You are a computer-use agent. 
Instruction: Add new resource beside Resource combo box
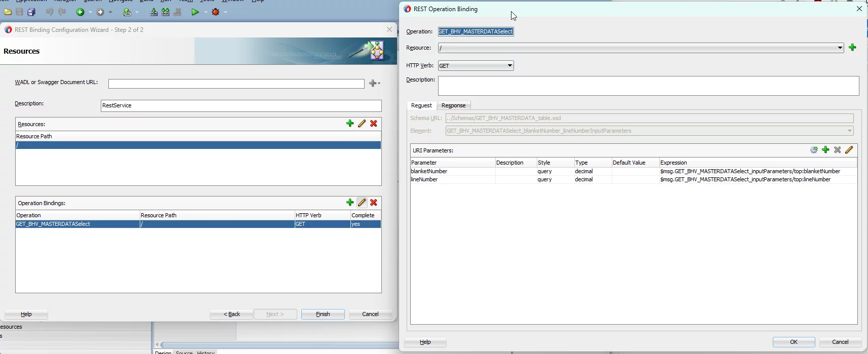pos(853,48)
